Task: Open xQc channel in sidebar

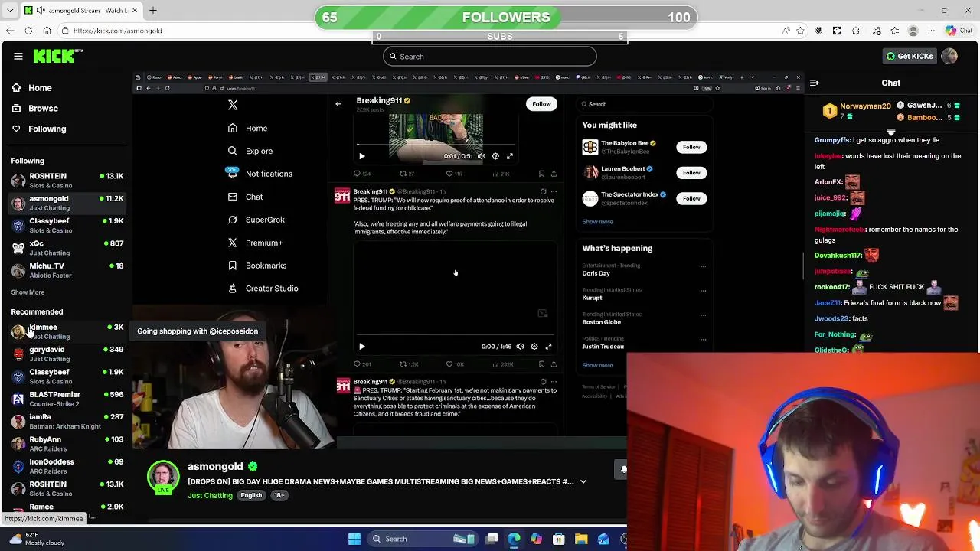Action: 67,248
